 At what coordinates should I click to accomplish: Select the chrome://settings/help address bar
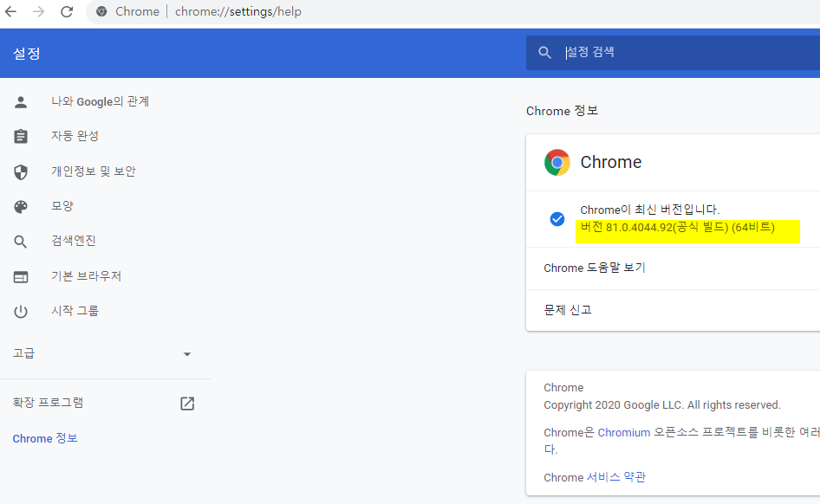coord(238,11)
